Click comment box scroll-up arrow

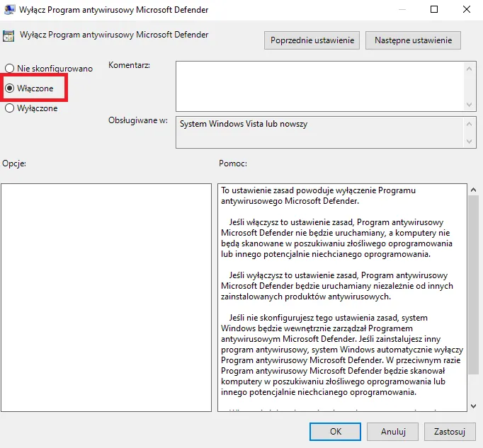pos(469,69)
